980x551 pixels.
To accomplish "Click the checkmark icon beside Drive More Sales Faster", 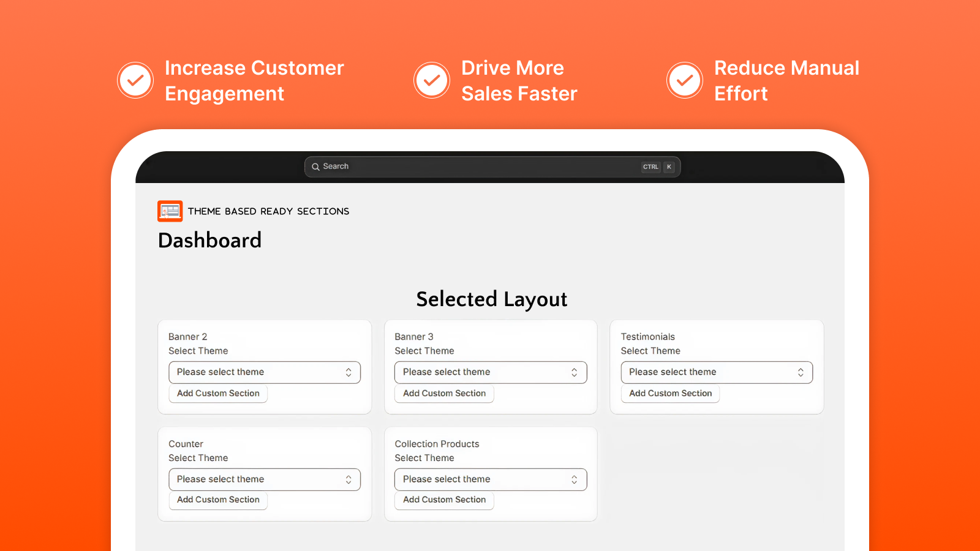I will click(432, 80).
